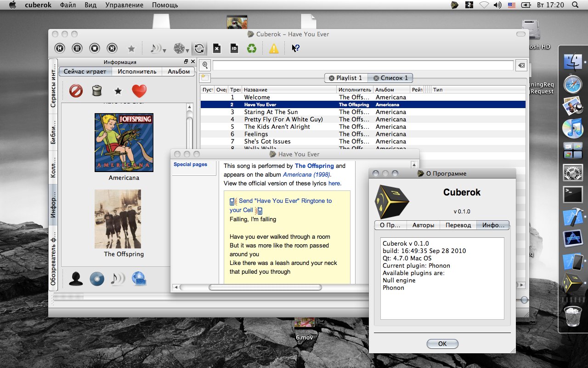Screen dimensions: 588x368
Task: Select Pretty Fly (For A White Guy) track
Action: pyautogui.click(x=363, y=119)
